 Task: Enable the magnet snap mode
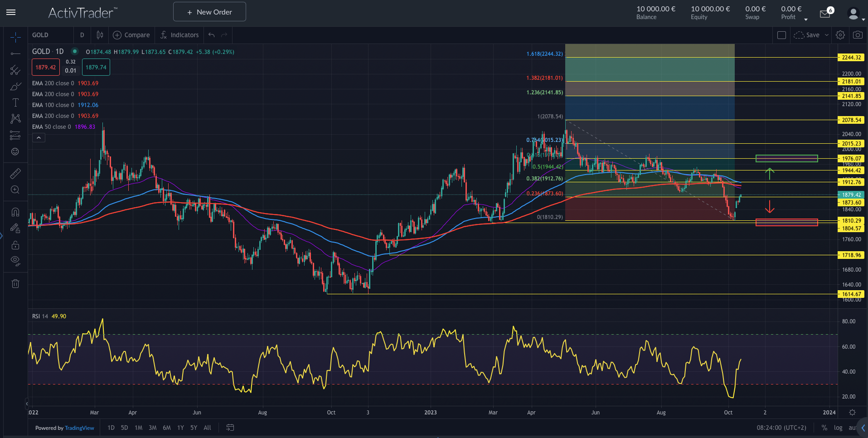point(15,212)
